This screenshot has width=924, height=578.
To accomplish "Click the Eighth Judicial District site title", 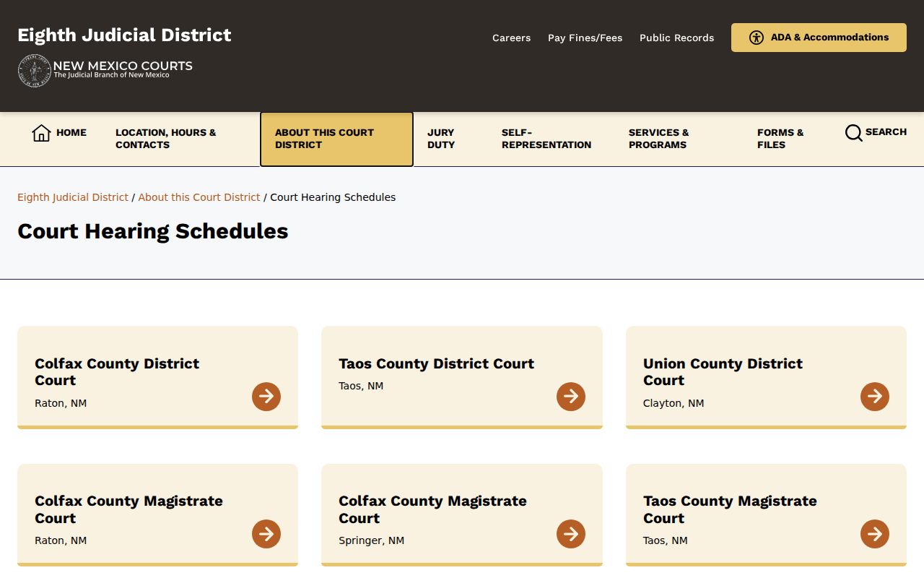I will [x=124, y=35].
